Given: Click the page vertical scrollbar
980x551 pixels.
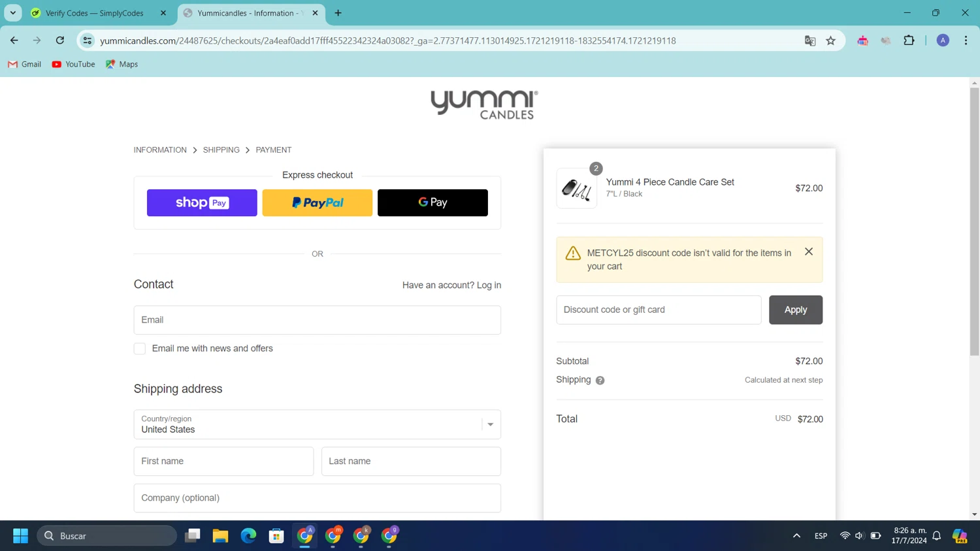Looking at the screenshot, I should pyautogui.click(x=974, y=222).
